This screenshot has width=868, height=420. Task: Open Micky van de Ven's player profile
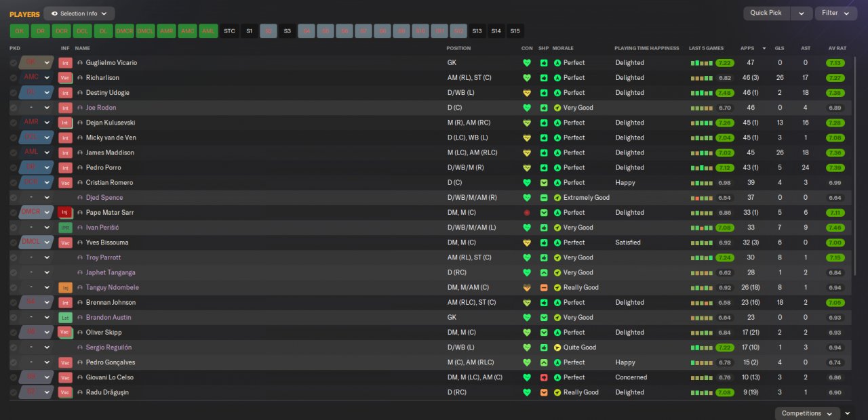click(111, 138)
